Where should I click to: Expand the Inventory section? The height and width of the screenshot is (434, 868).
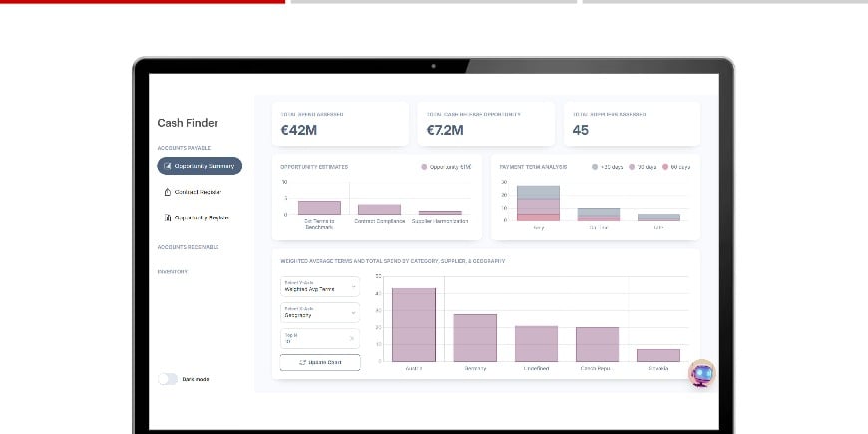[x=173, y=272]
